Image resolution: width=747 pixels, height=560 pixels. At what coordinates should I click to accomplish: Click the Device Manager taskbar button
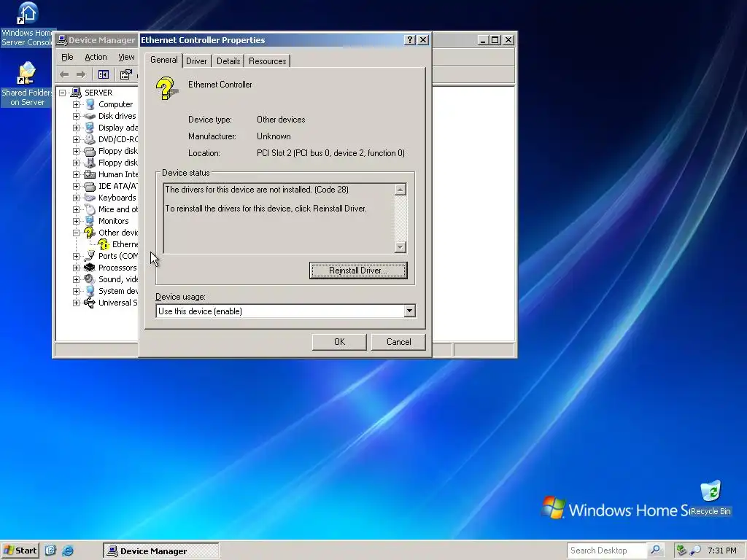point(161,551)
